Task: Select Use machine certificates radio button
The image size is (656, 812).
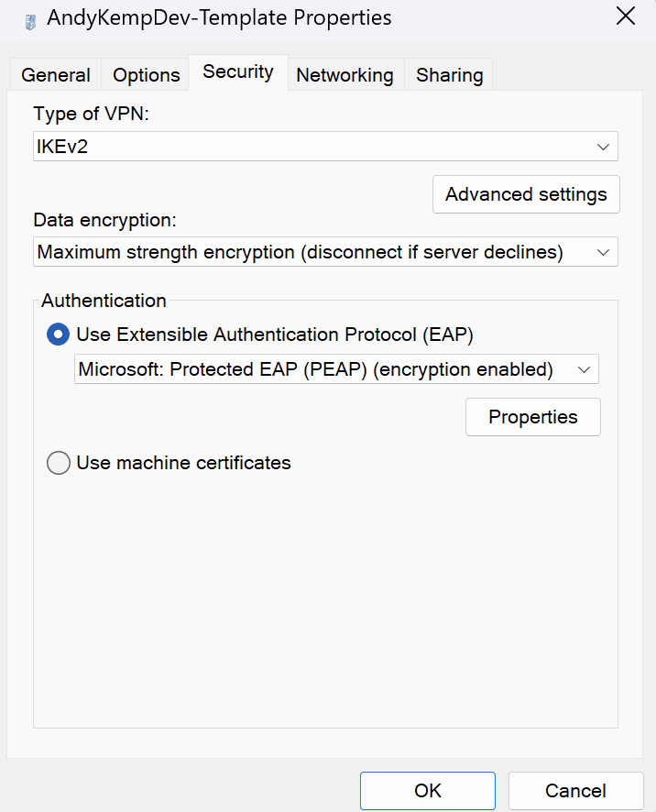Action: pyautogui.click(x=58, y=463)
